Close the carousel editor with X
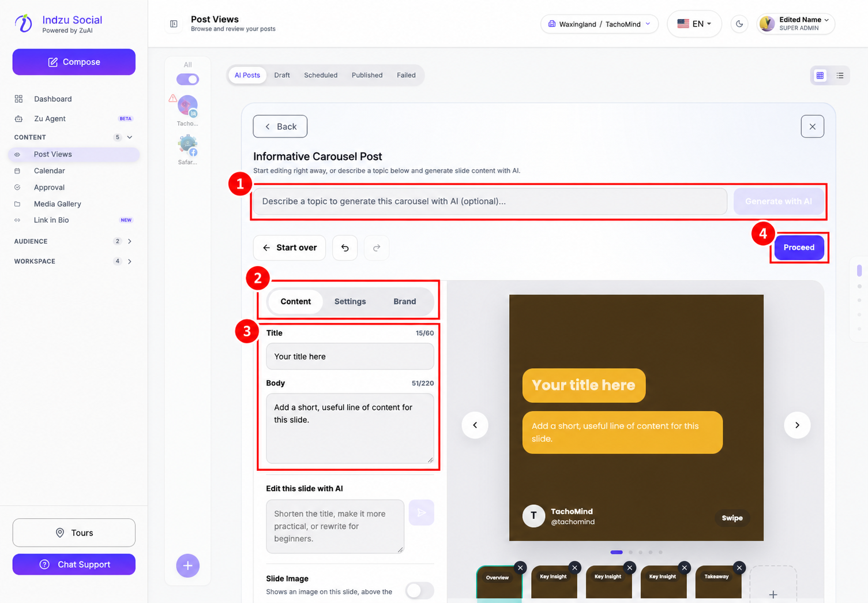Image resolution: width=868 pixels, height=603 pixels. pos(812,126)
